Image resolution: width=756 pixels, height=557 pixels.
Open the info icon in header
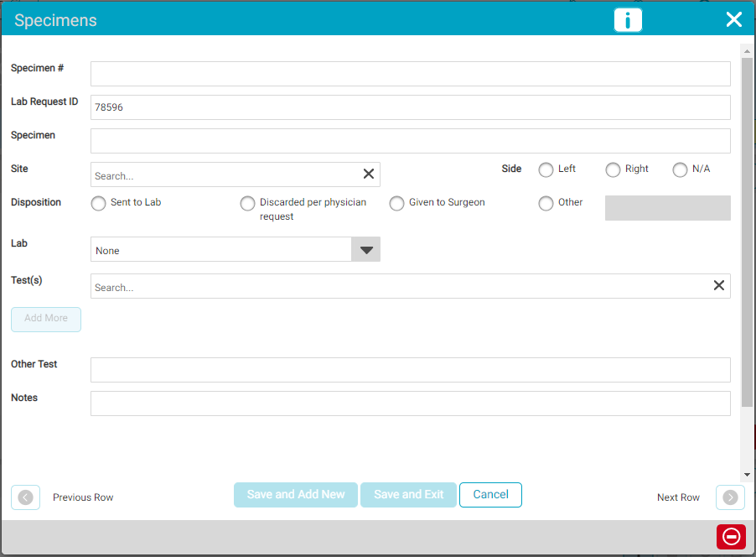(x=628, y=20)
